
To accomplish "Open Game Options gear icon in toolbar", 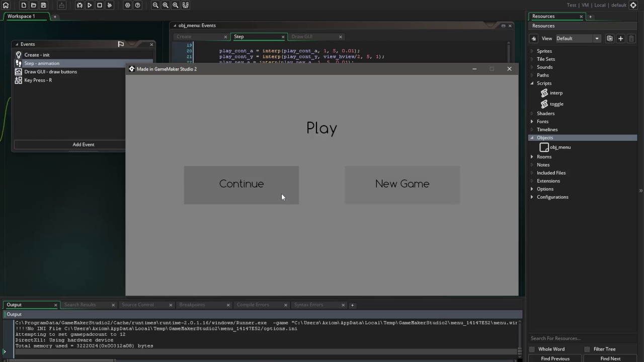I will 127,5.
